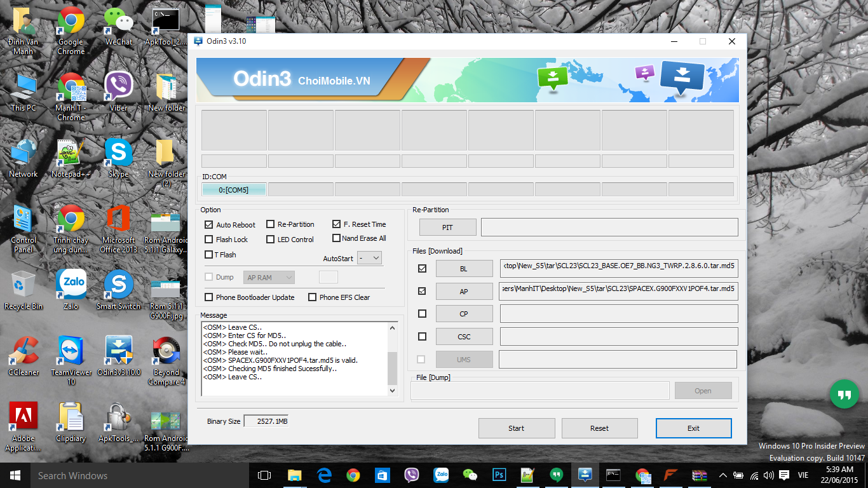Click the empty CSC file path field
Image resolution: width=868 pixels, height=488 pixels.
[619, 337]
